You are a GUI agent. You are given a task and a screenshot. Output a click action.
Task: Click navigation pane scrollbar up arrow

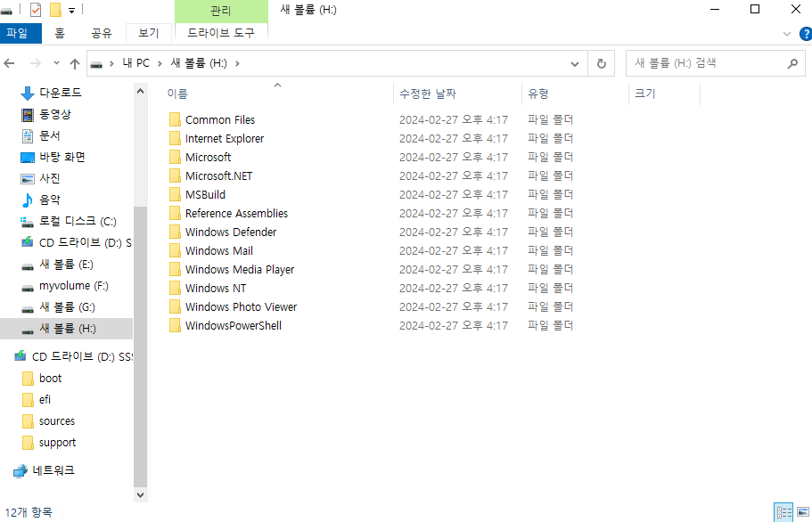pyautogui.click(x=140, y=91)
